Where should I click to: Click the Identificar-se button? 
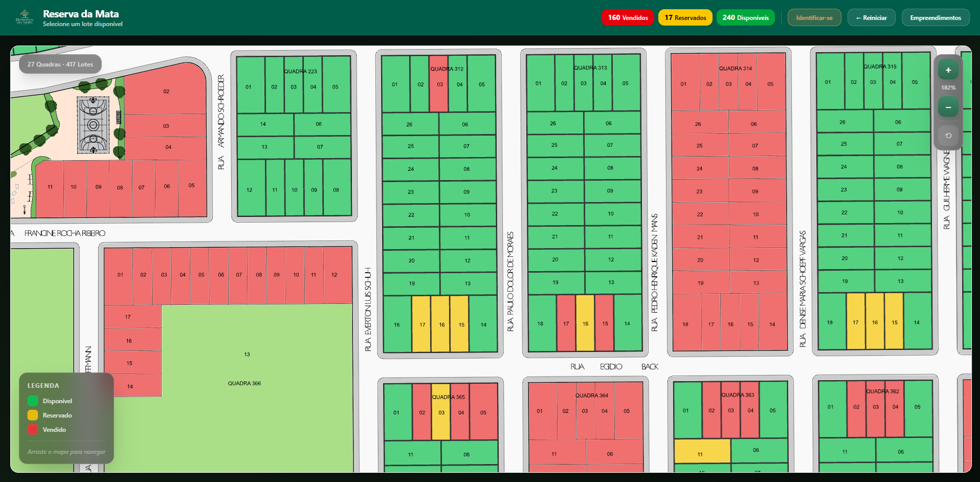click(x=814, y=17)
